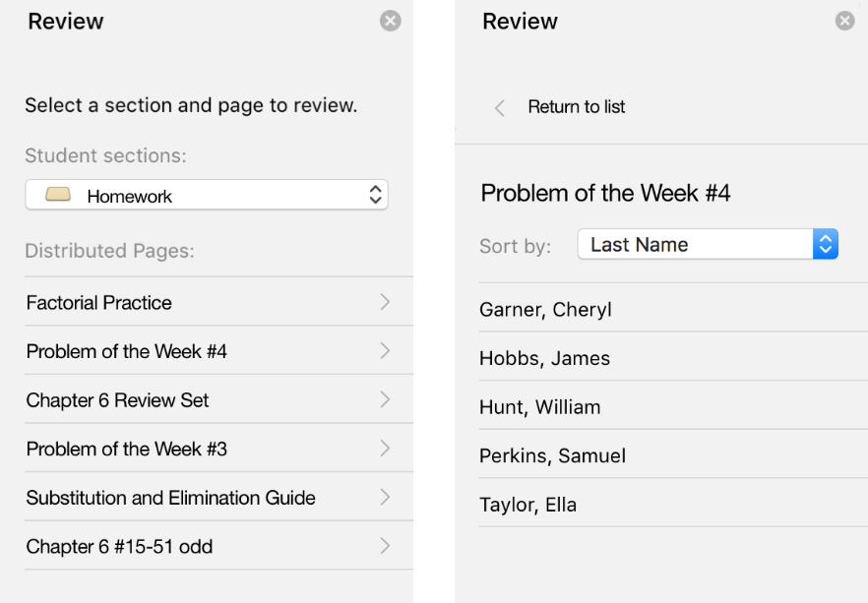Click the back chevron beside Return to list

(500, 107)
